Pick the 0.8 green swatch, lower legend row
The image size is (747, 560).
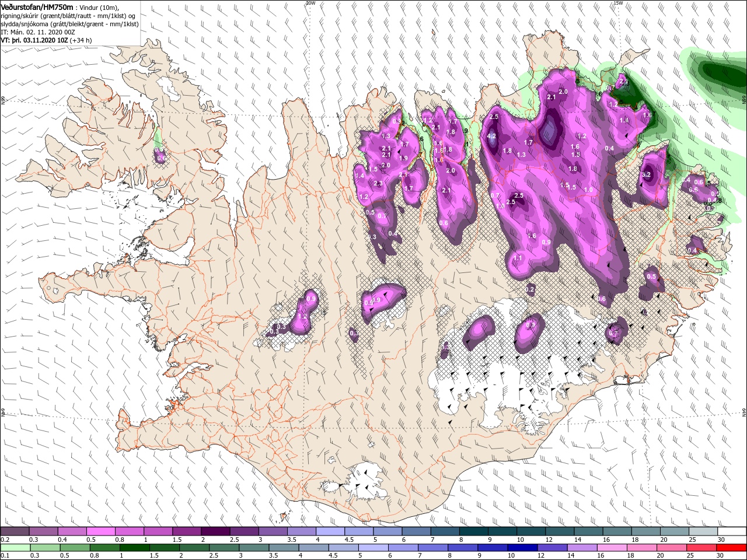(104, 547)
